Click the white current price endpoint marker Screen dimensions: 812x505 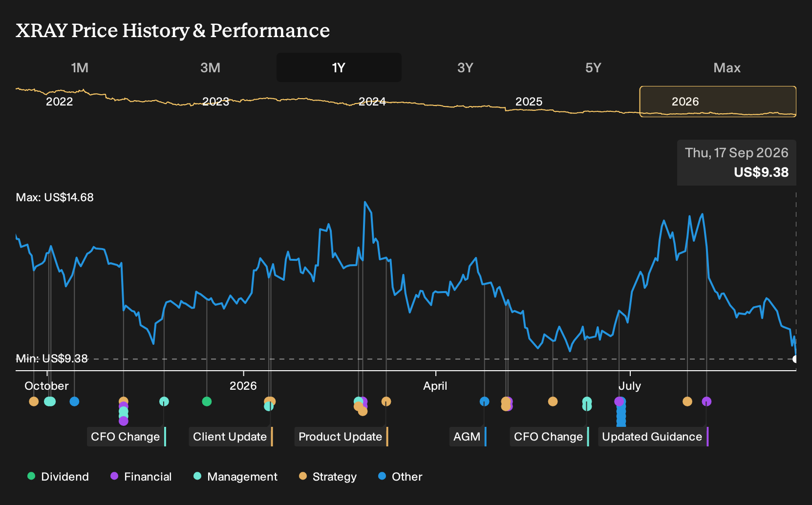tap(795, 359)
